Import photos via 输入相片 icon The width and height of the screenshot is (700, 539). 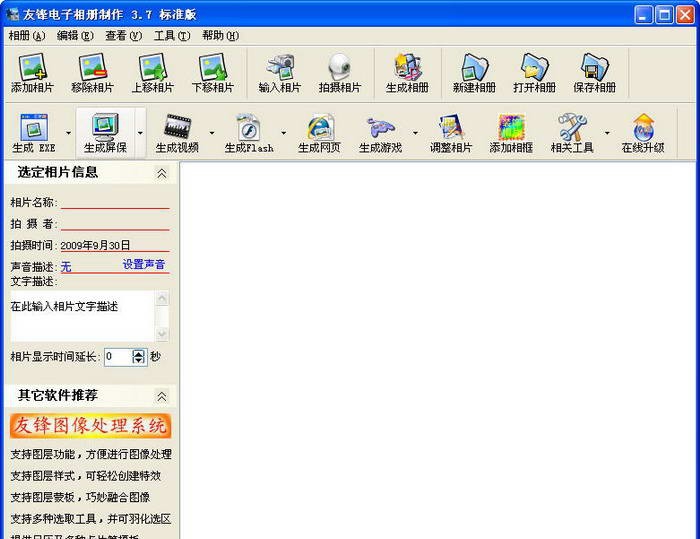click(280, 73)
